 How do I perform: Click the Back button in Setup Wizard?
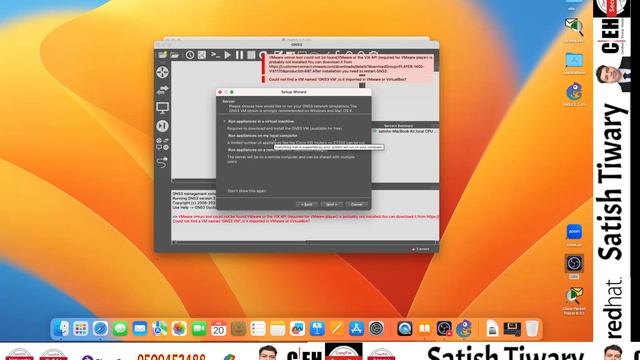307,204
